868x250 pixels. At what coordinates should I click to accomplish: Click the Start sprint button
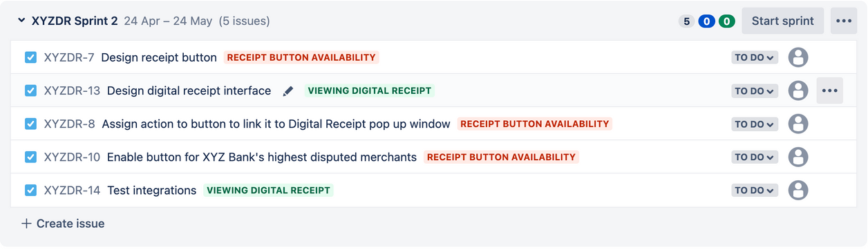pyautogui.click(x=783, y=21)
